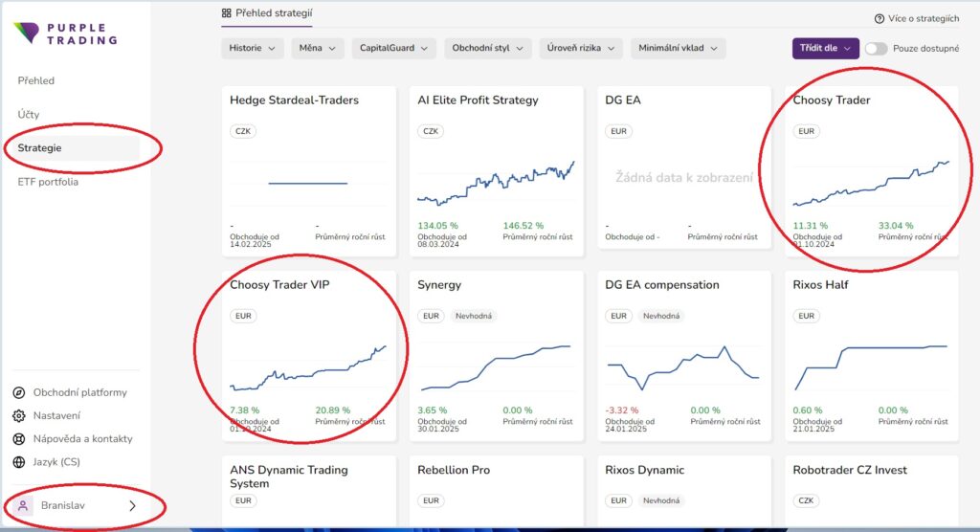Open the Choosy Trader strategy card title
The height and width of the screenshot is (532, 980).
pyautogui.click(x=832, y=100)
